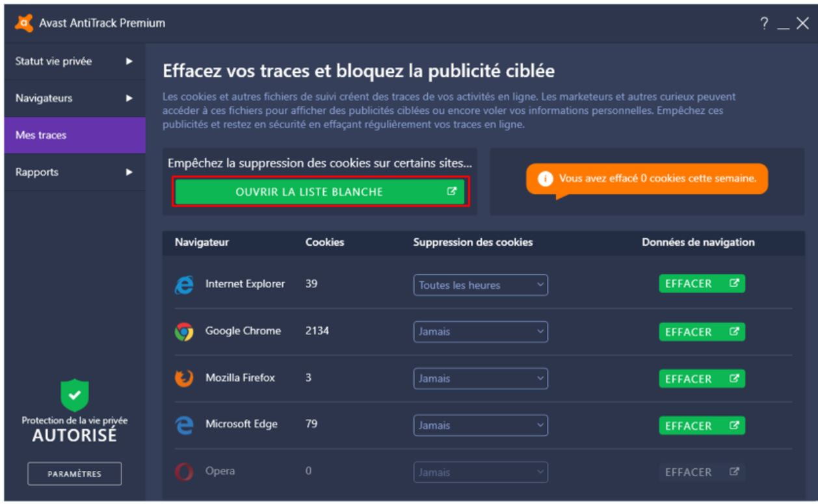
Task: Click the Cookies column header
Action: click(324, 243)
